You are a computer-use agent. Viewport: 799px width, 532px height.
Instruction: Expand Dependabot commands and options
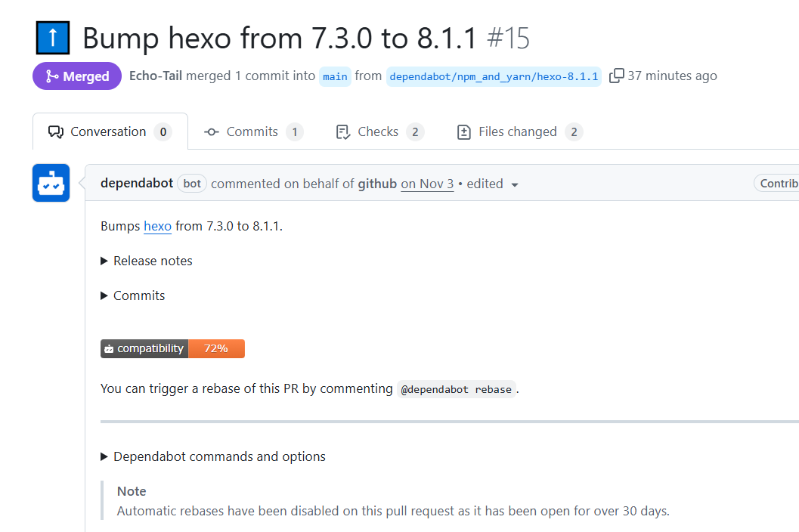coord(213,456)
